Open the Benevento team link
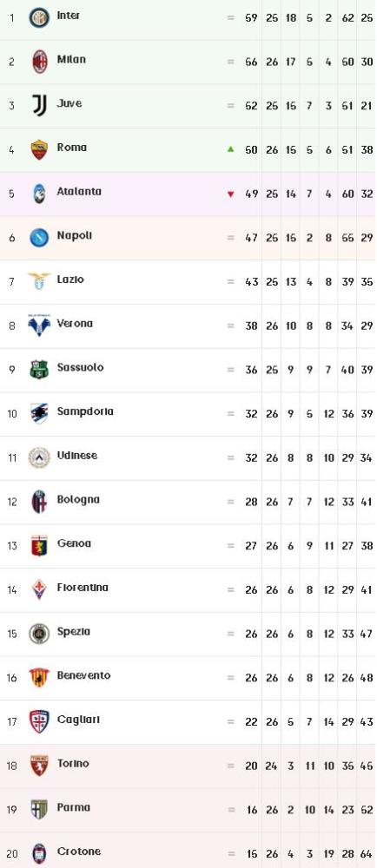The width and height of the screenshot is (377, 868). (x=83, y=675)
